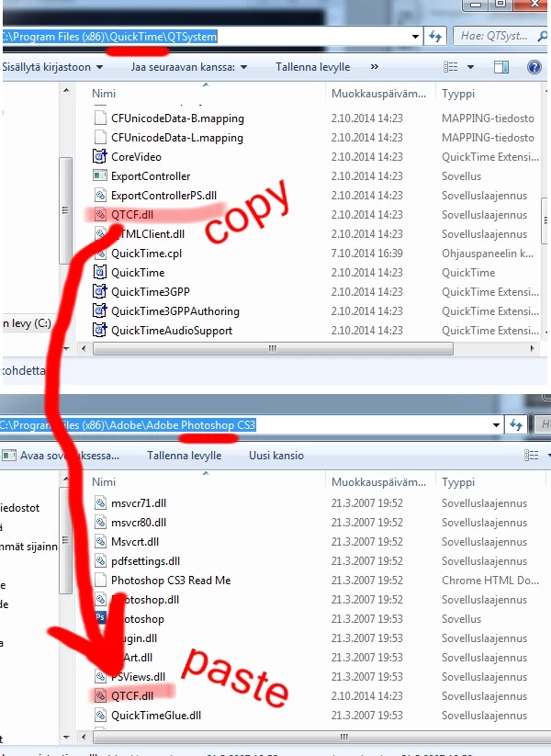Click the 7.10.2014 16:39 date cell
551x756 pixels.
coord(366,254)
